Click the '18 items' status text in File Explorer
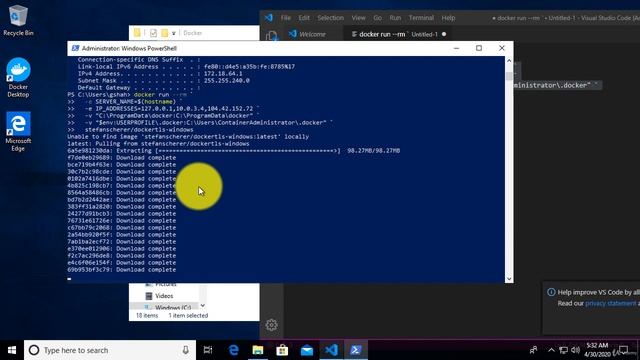 [x=147, y=316]
